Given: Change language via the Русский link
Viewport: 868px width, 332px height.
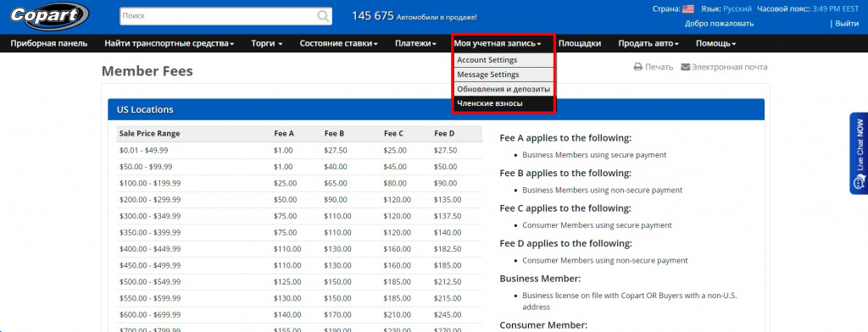Looking at the screenshot, I should click(737, 8).
